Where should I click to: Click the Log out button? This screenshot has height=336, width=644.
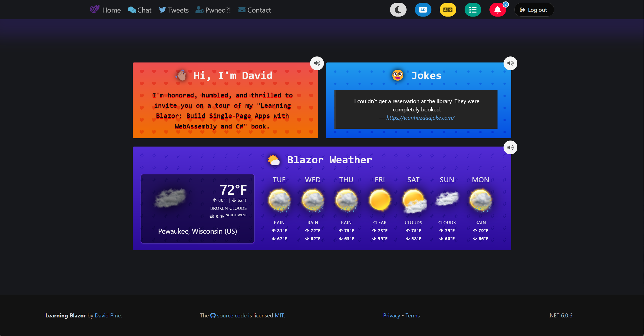click(534, 10)
